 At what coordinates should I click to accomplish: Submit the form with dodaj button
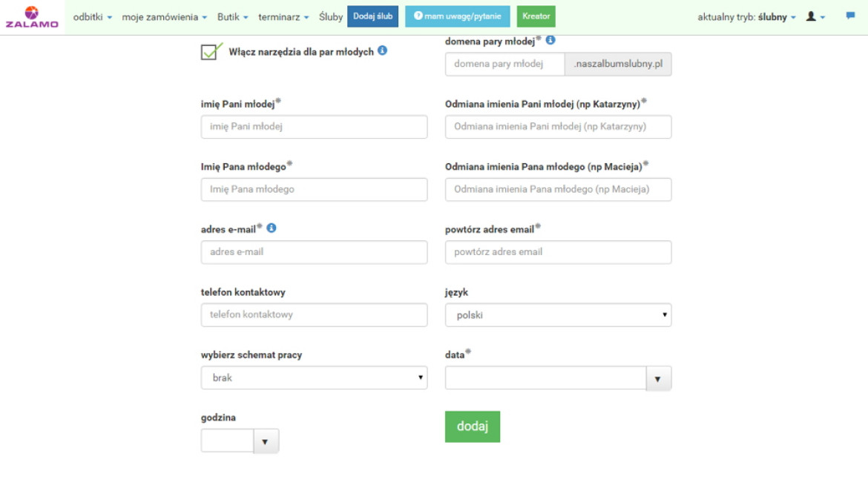tap(472, 426)
